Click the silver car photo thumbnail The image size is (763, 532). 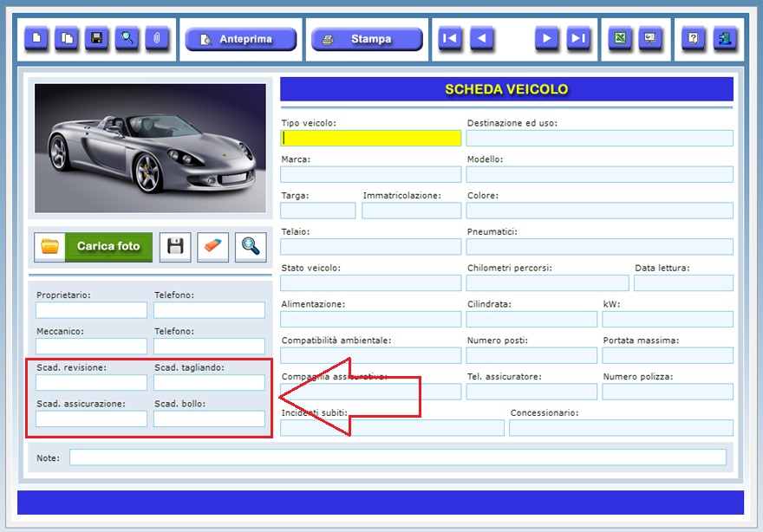(x=150, y=146)
